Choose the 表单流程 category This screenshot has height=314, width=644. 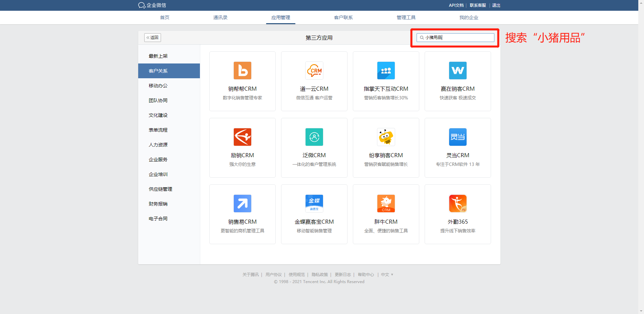click(169, 130)
